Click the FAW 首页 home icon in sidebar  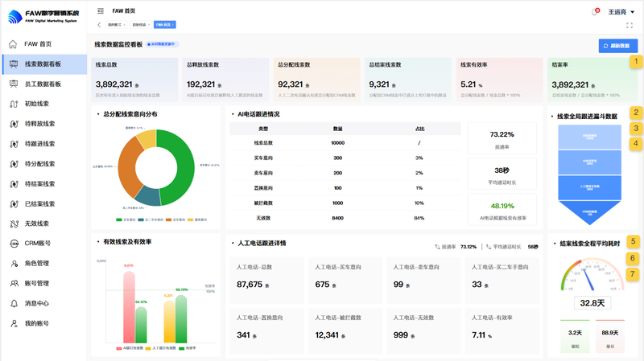click(x=13, y=44)
